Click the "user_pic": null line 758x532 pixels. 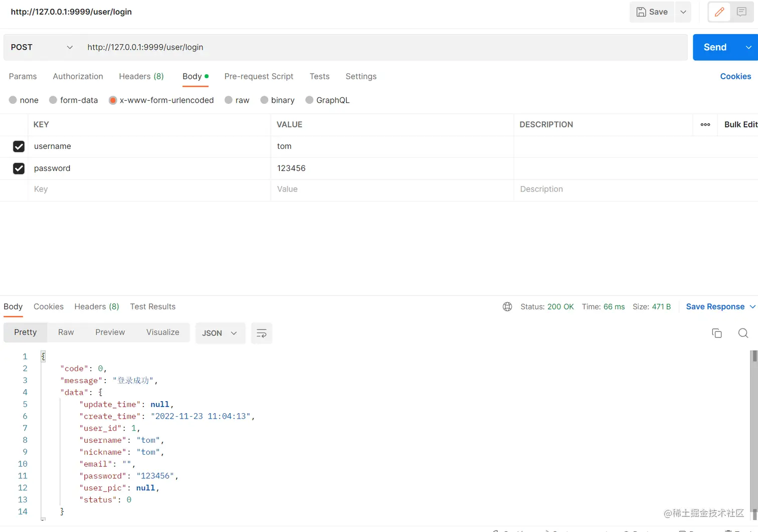119,488
